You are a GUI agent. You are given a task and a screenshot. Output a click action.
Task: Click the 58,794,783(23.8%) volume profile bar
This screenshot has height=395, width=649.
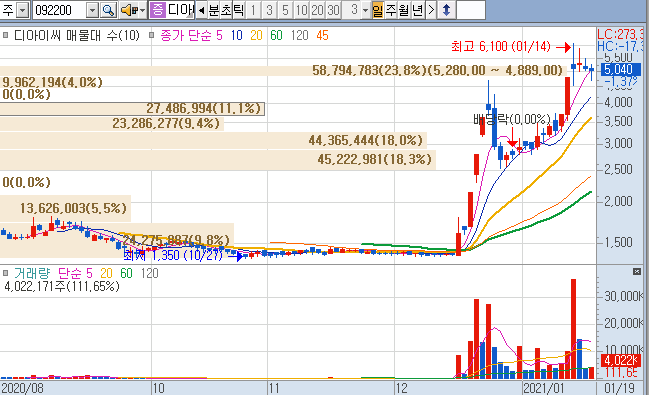284,71
